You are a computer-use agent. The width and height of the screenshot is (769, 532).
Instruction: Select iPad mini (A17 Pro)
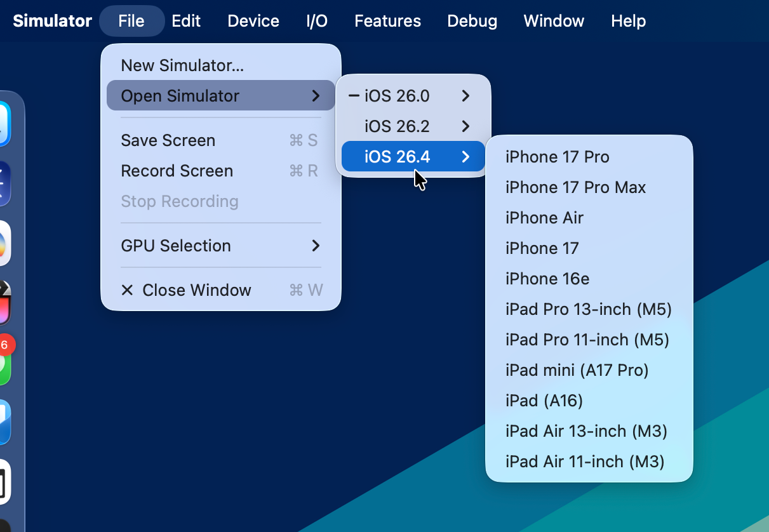(577, 370)
